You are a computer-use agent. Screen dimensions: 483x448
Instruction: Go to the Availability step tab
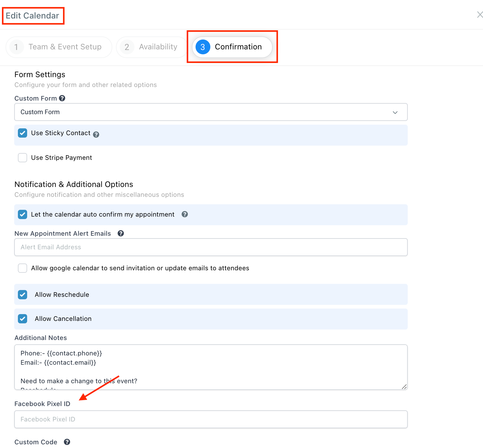coord(158,47)
